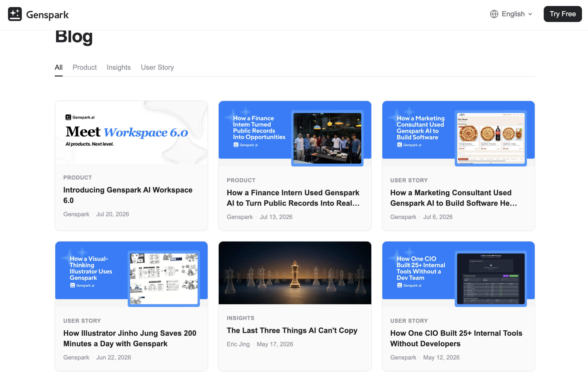The image size is (588, 372).
Task: Open 'The Last Three Things AI Can't Copy'
Action: 292,330
